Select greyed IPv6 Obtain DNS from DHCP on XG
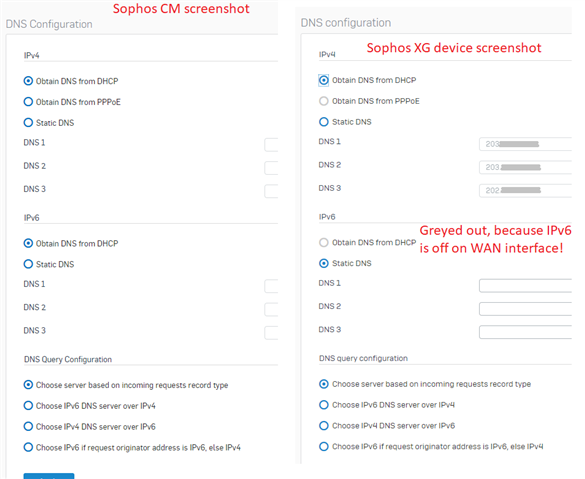 point(324,242)
